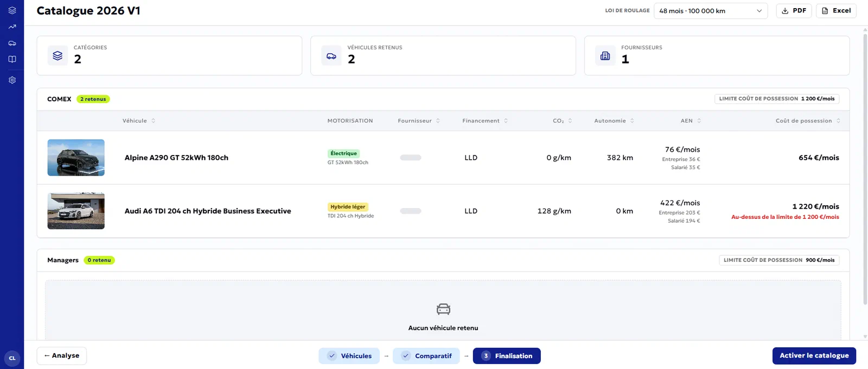Click 'Alpine A290 GT 52kWh 180ch' name

pyautogui.click(x=176, y=158)
